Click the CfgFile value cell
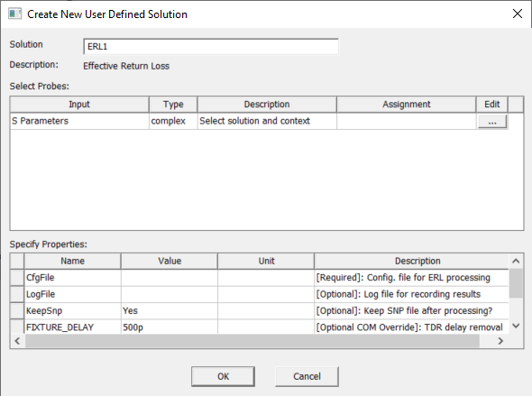Viewport: 532px width, 396px height. (x=170, y=278)
